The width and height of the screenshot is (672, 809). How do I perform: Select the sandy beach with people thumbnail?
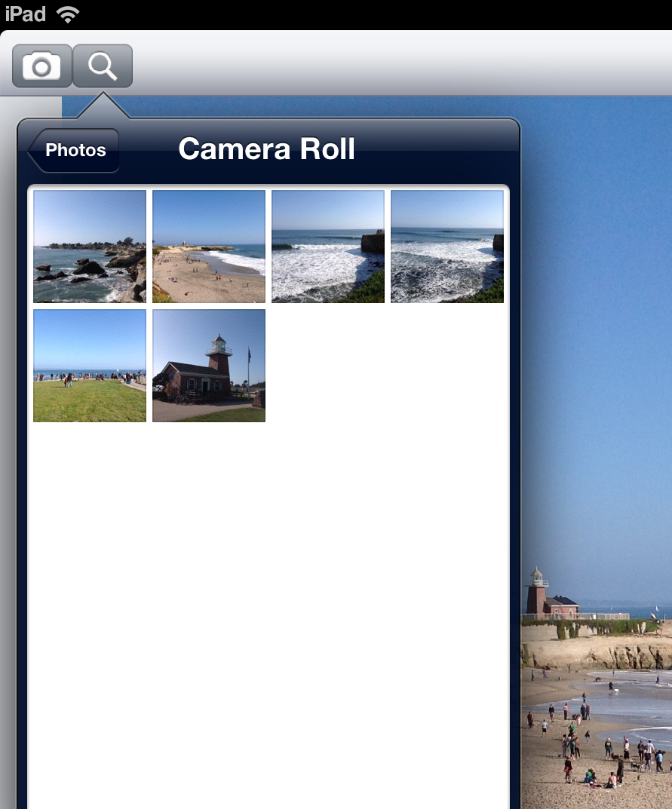coord(209,247)
